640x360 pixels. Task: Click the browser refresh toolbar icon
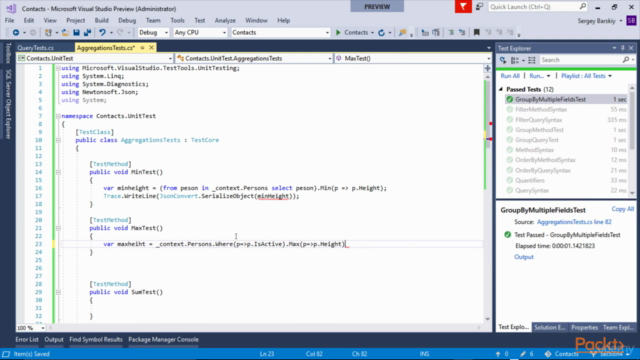click(x=381, y=33)
